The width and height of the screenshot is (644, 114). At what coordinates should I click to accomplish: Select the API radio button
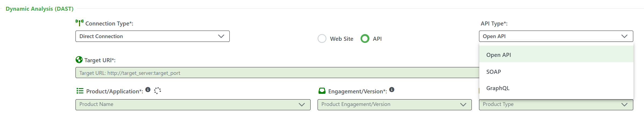coord(365,39)
